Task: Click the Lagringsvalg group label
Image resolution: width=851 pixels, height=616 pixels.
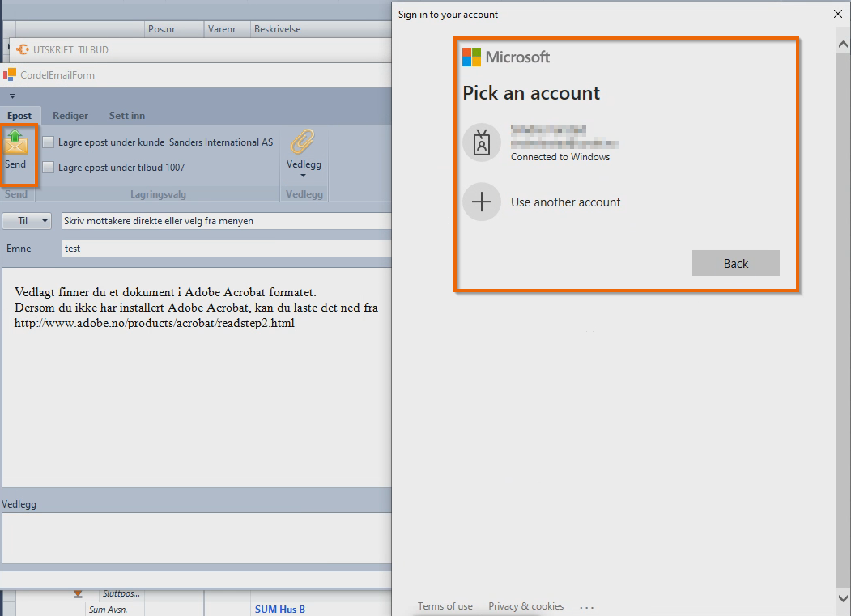Action: coord(158,193)
